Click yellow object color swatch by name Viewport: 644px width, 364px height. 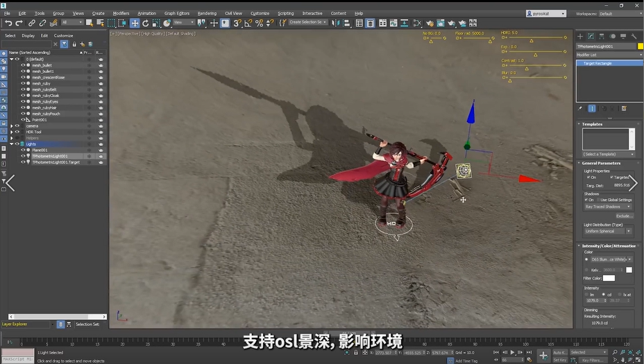point(641,46)
